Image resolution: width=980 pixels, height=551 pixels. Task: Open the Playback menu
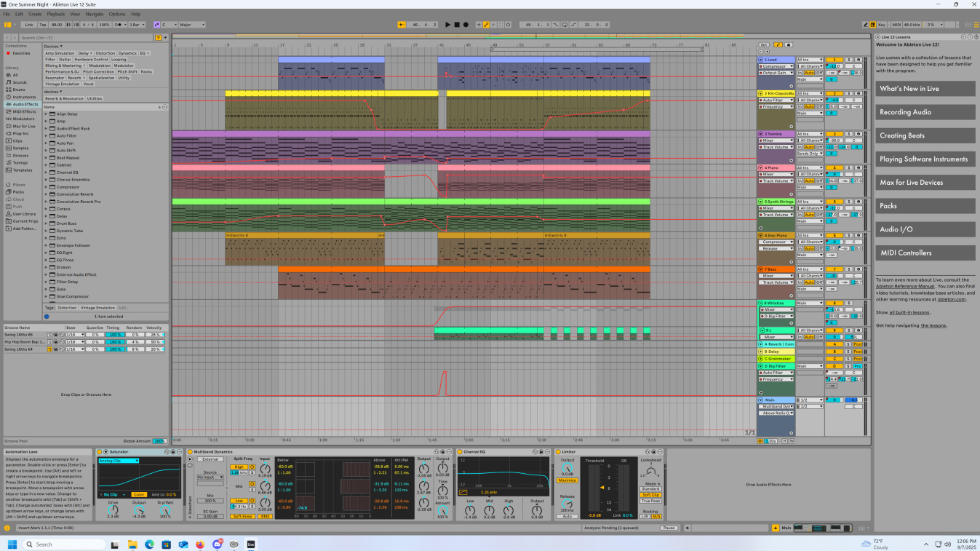pyautogui.click(x=56, y=14)
